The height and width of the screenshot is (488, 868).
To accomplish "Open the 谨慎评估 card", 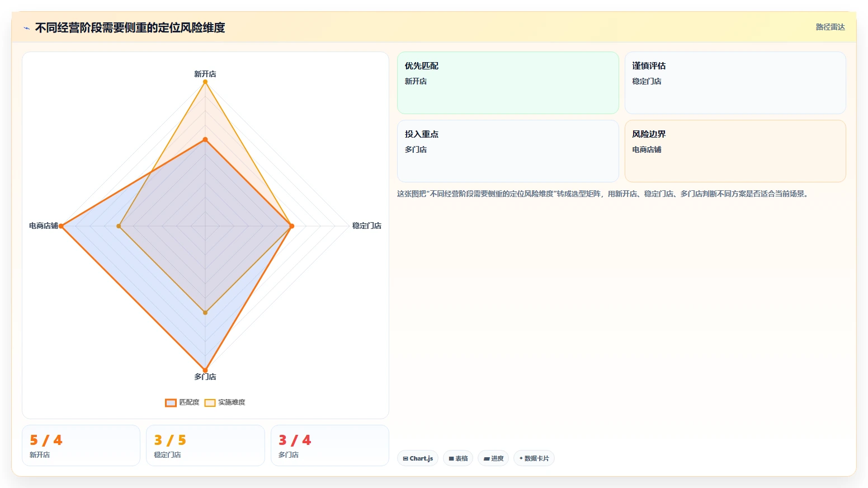I will pos(735,83).
